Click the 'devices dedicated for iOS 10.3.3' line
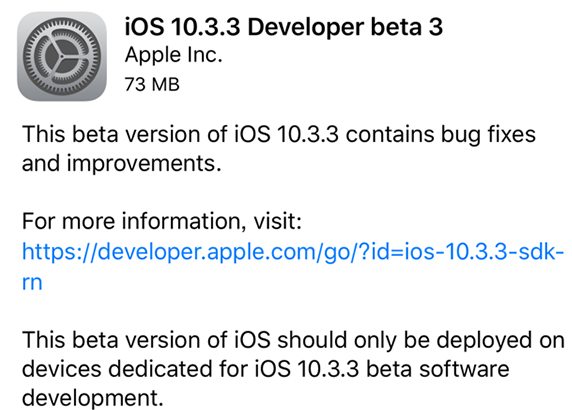Image resolution: width=572 pixels, height=410 pixels. 190,368
